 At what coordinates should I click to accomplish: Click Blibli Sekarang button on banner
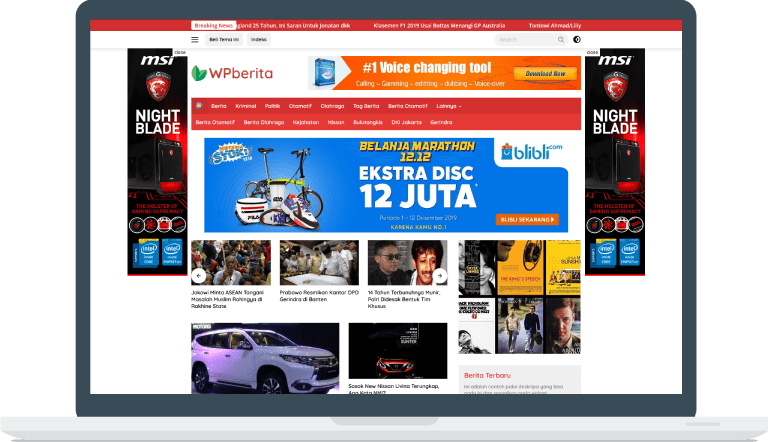point(527,219)
